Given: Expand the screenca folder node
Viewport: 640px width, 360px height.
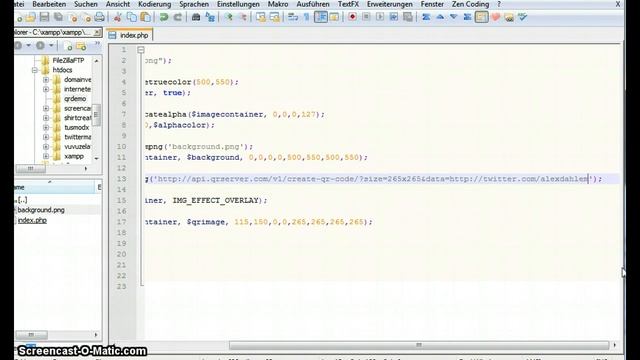Looking at the screenshot, I should (46, 108).
